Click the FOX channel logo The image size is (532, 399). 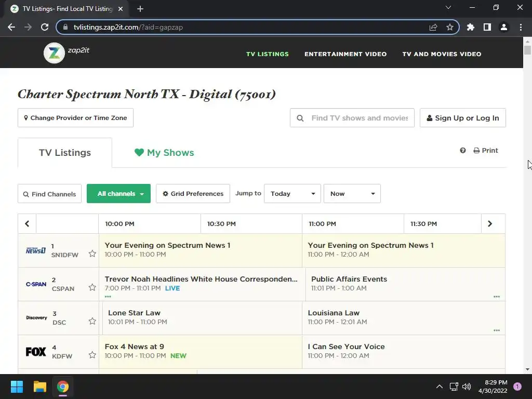tap(36, 352)
